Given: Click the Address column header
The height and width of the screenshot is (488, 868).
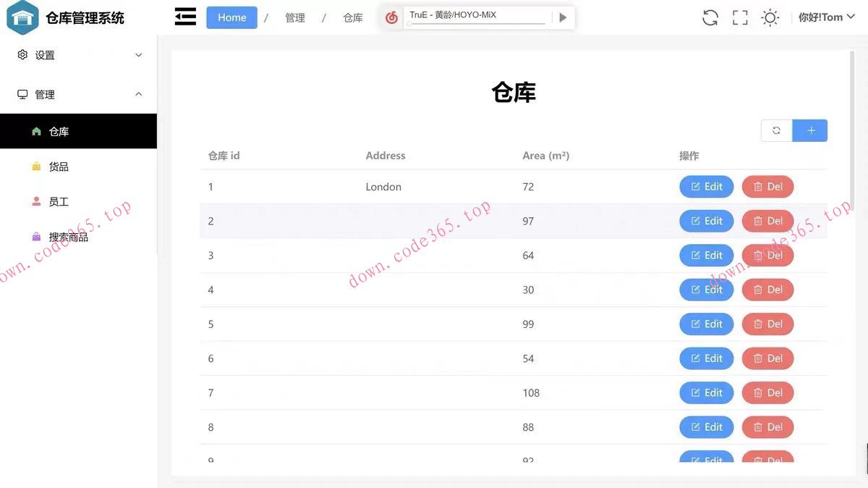Looking at the screenshot, I should [x=386, y=156].
